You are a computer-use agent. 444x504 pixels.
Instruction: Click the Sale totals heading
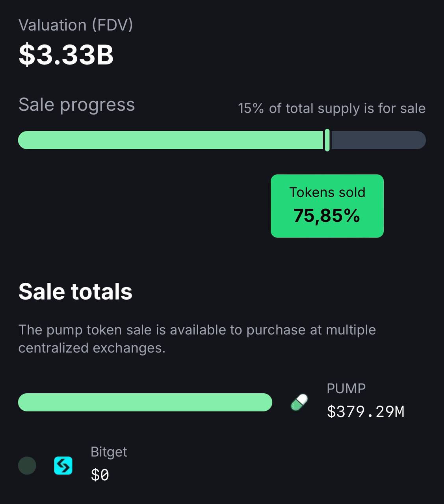click(x=75, y=292)
